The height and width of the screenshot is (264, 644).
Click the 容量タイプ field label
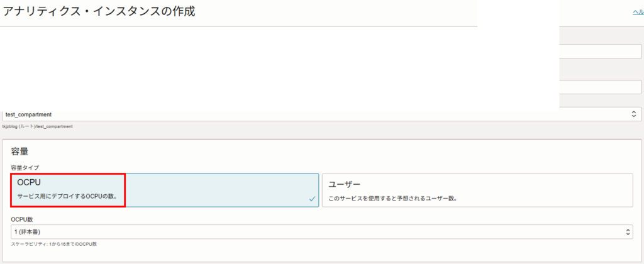[x=25, y=167]
